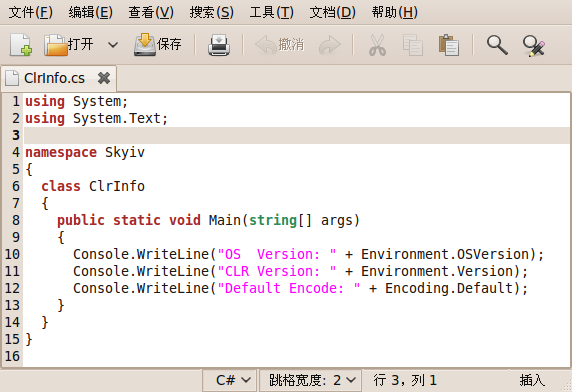Print the document using the printer icon
The height and width of the screenshot is (392, 572).
tap(219, 45)
